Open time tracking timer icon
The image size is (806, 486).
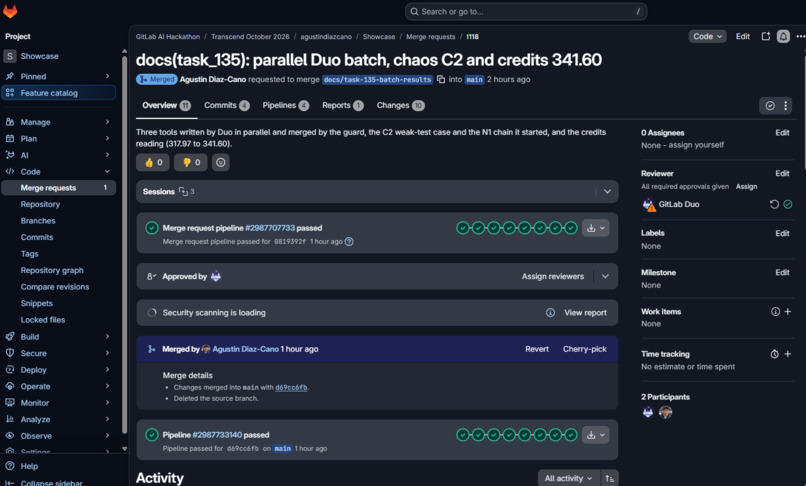pos(775,354)
